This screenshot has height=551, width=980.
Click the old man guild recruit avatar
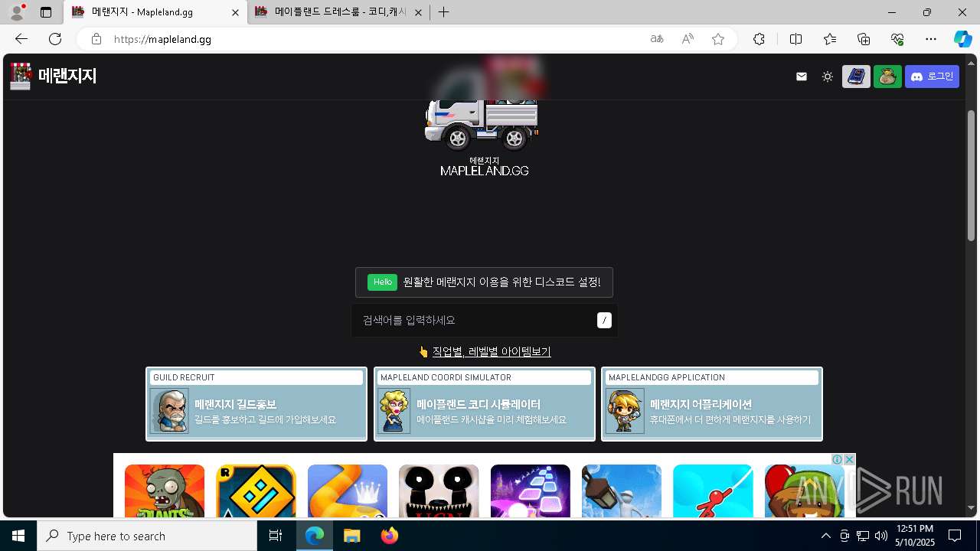pos(169,411)
